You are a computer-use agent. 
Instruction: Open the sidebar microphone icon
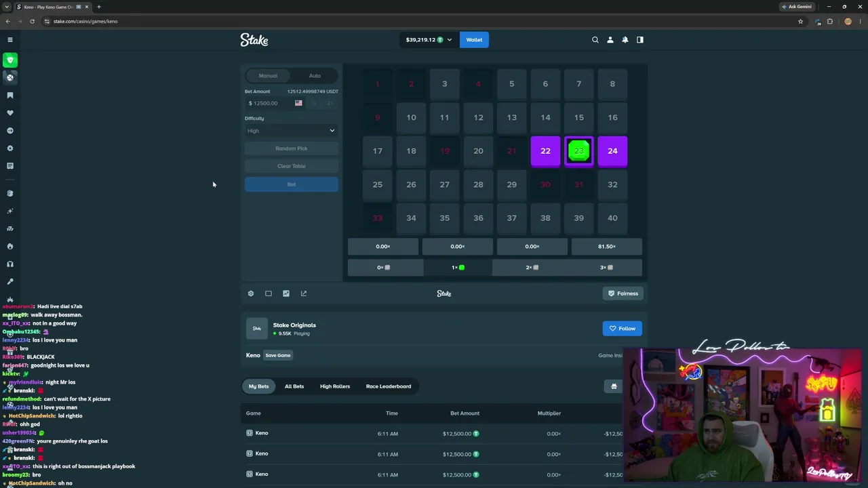pos(10,282)
